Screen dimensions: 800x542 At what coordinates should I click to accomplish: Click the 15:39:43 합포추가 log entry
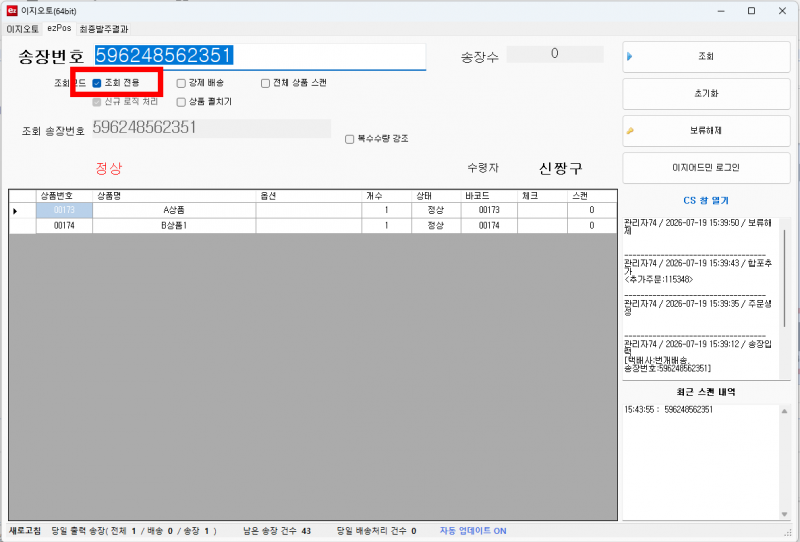698,271
